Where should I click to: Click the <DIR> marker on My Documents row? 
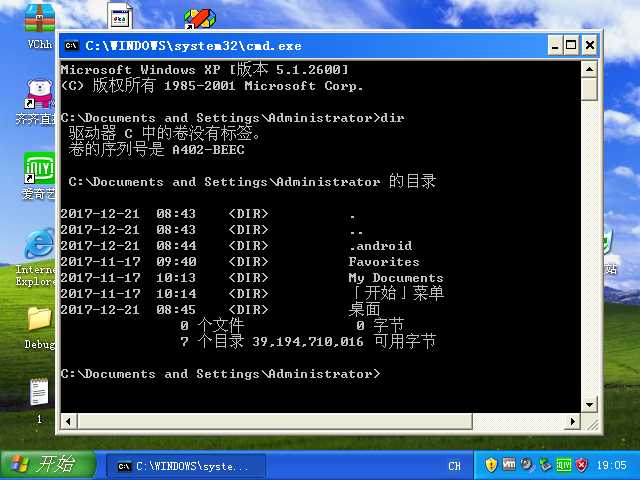tap(248, 278)
